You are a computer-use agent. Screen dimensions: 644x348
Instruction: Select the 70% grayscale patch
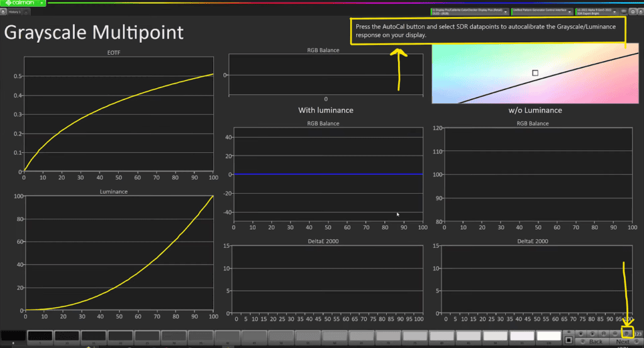tap(388, 337)
